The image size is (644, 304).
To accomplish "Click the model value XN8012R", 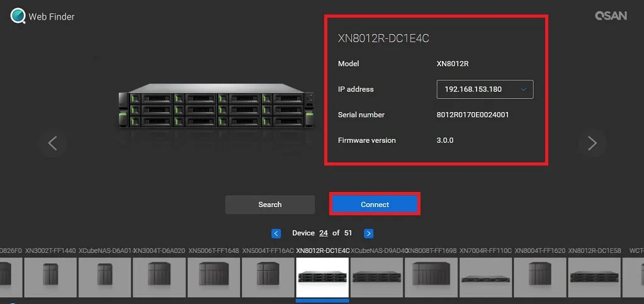I will click(453, 64).
